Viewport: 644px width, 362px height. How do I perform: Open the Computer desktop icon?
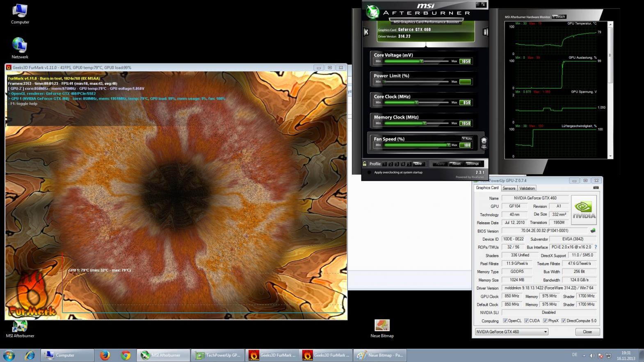20,14
